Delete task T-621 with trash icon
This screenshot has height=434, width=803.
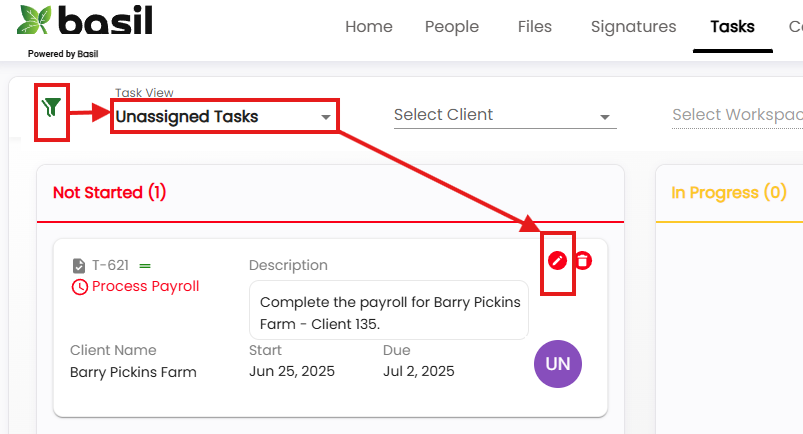click(x=583, y=261)
